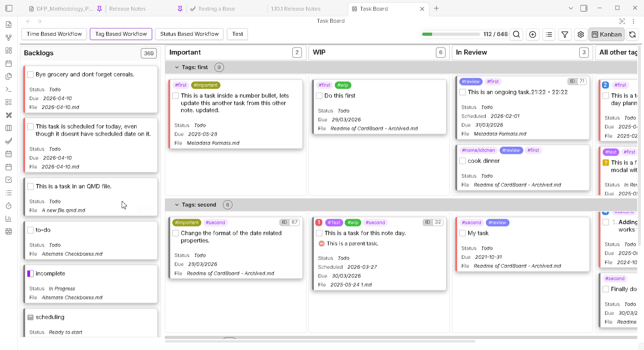Click the refresh board icon
This screenshot has height=350, width=644.
coord(632,34)
